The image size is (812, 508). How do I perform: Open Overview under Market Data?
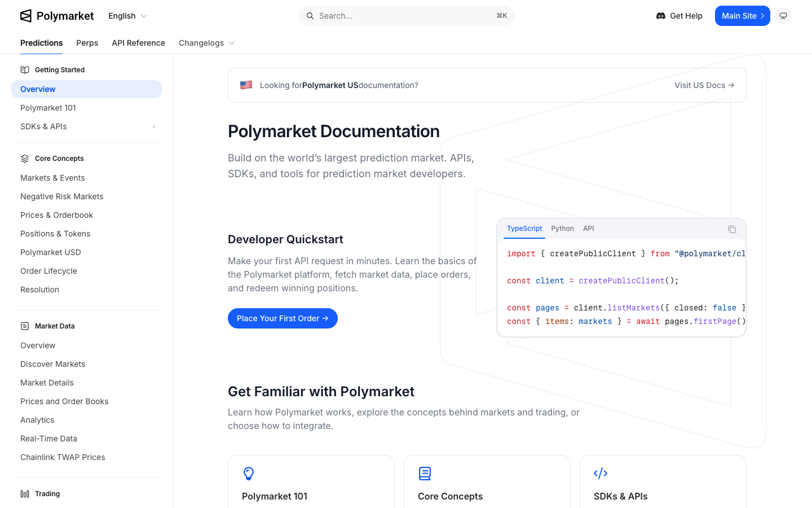(86, 345)
